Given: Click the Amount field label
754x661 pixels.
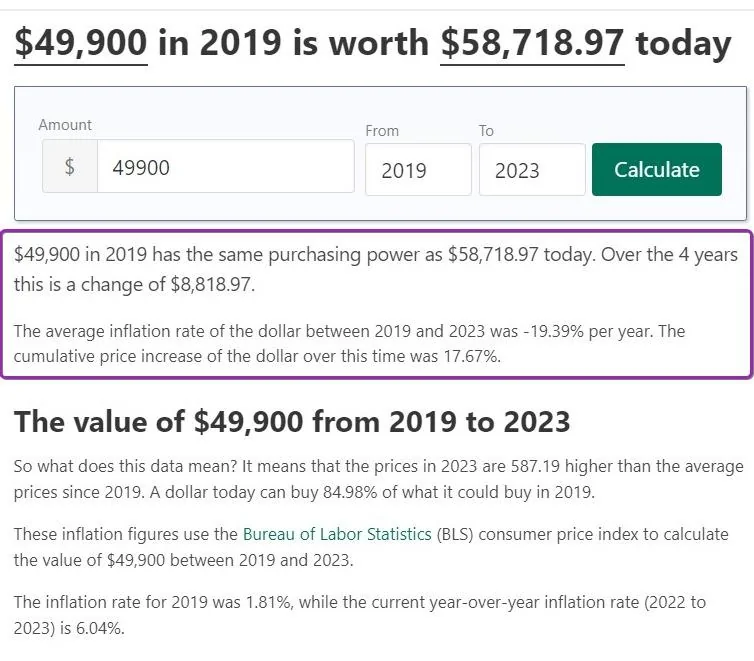Looking at the screenshot, I should pos(65,125).
